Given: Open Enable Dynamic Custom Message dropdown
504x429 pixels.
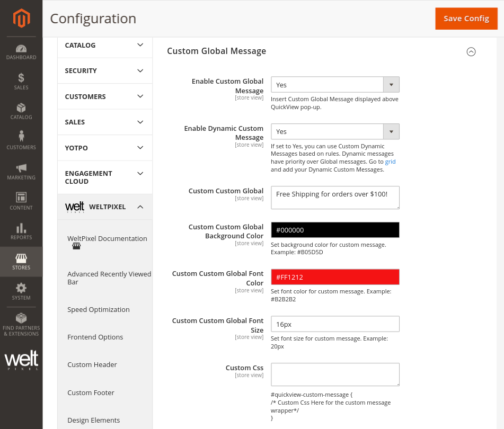Looking at the screenshot, I should [x=335, y=131].
